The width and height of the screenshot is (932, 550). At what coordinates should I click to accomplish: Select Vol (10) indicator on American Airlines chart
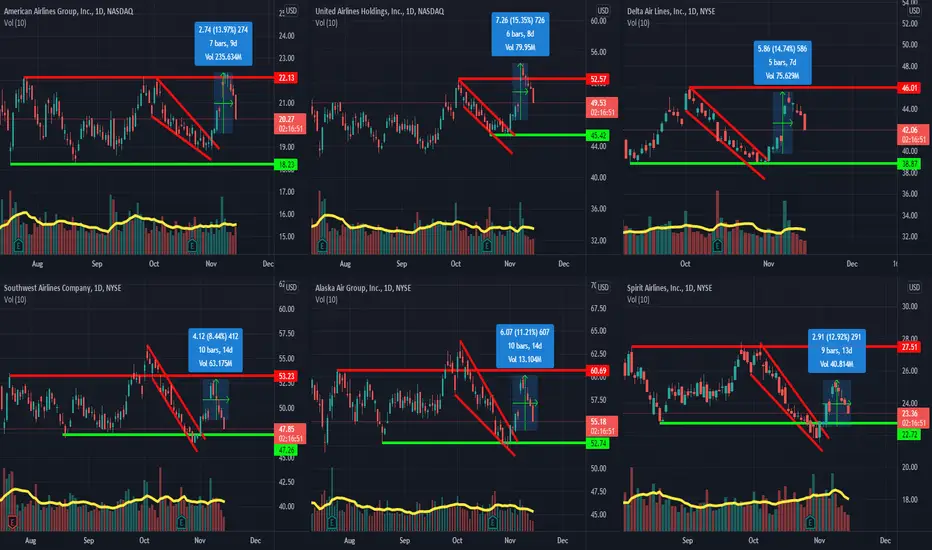click(x=15, y=23)
